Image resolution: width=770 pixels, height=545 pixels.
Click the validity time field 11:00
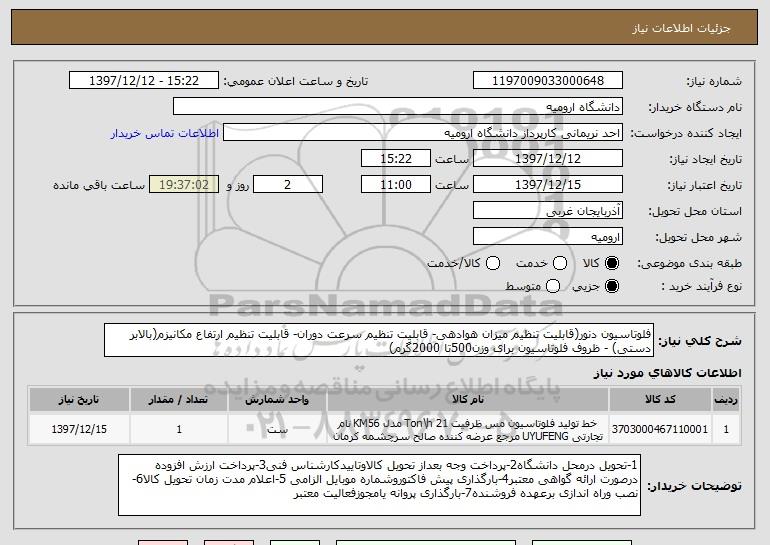coord(396,185)
